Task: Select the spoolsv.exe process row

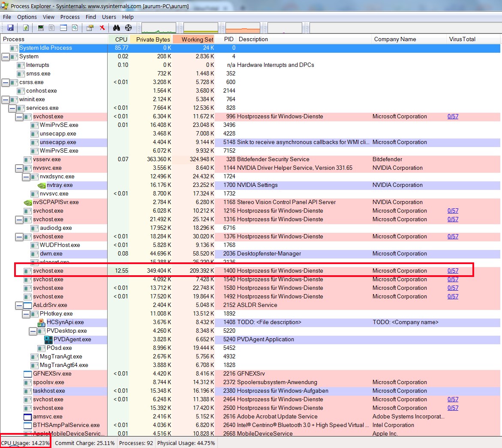Action: pos(250,382)
